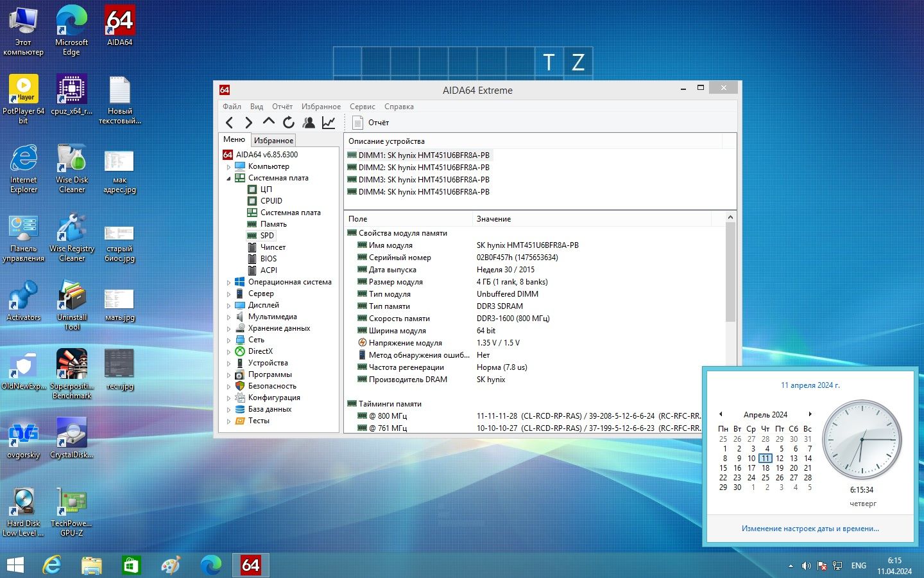Switch to the Избранное tab
This screenshot has width=924, height=578.
click(x=273, y=141)
